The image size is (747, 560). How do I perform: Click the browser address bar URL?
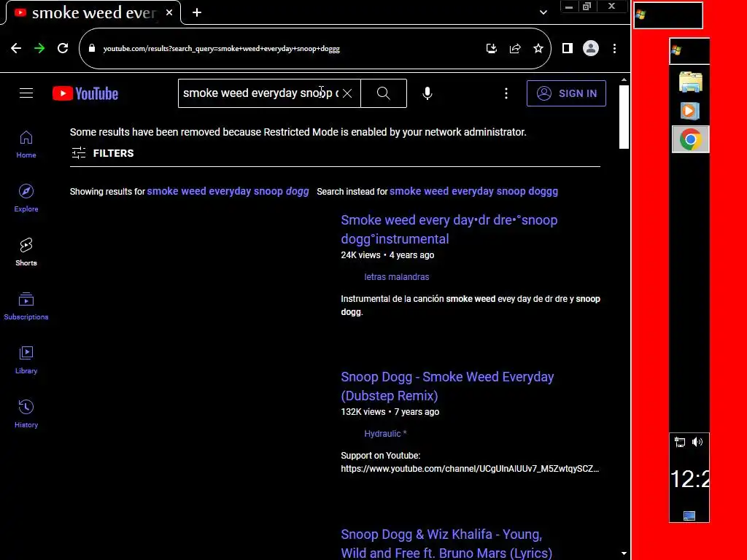click(x=222, y=49)
